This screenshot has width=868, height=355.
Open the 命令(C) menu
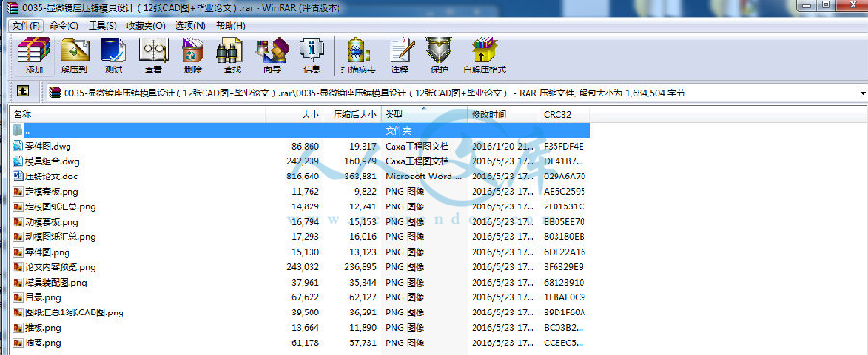coord(64,25)
